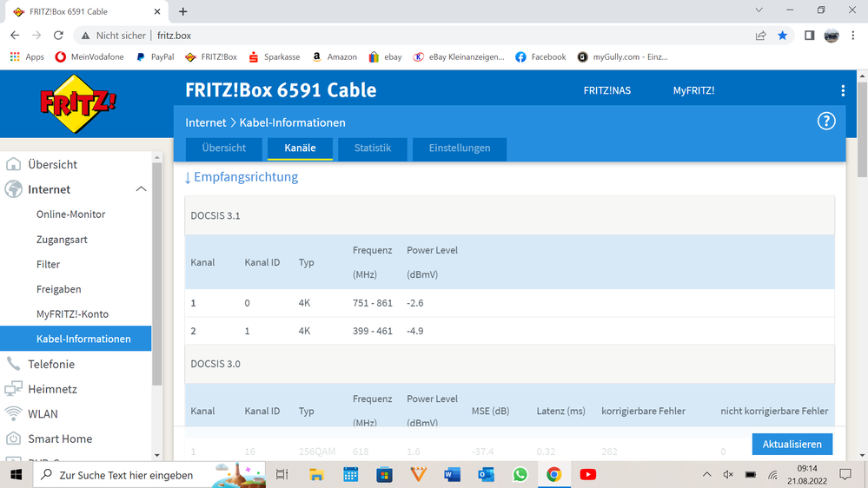Click the Aktualisieren button
Viewport: 868px width, 488px height.
point(792,445)
